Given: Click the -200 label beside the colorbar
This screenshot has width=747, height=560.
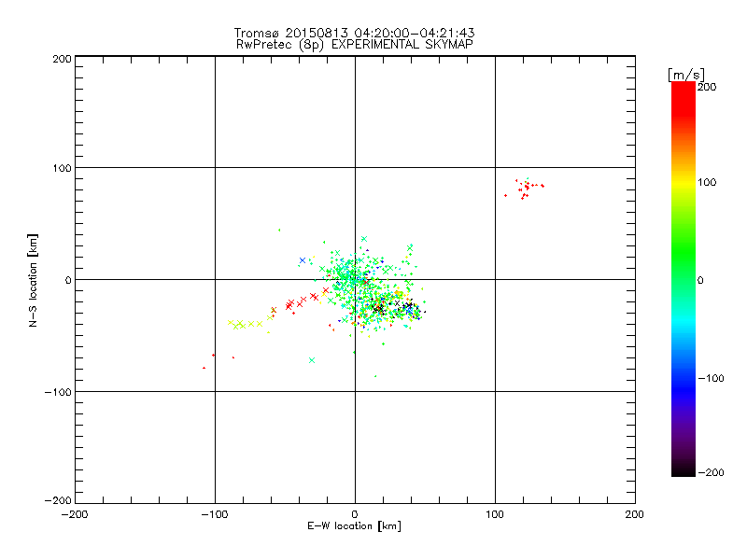Looking at the screenshot, I should (x=712, y=472).
